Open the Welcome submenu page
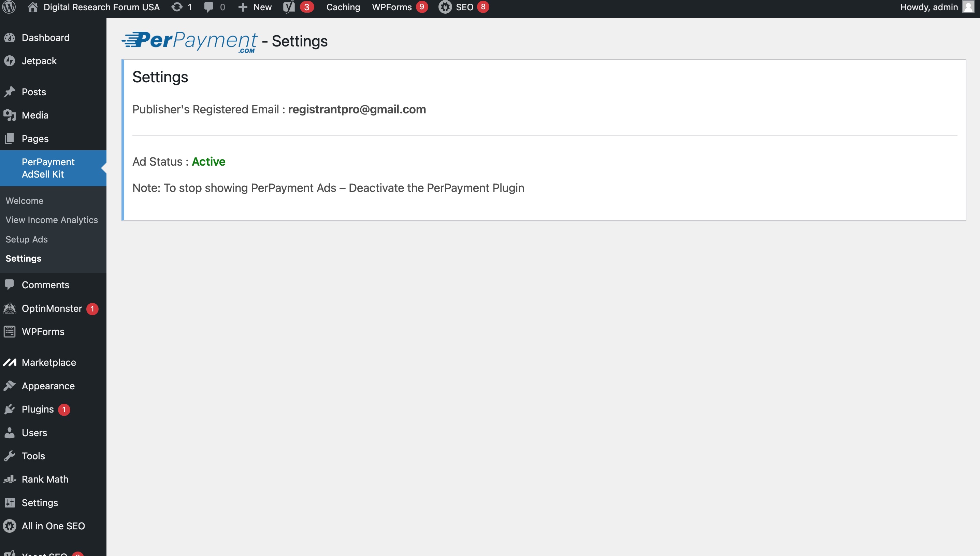Image resolution: width=980 pixels, height=556 pixels. pos(25,200)
